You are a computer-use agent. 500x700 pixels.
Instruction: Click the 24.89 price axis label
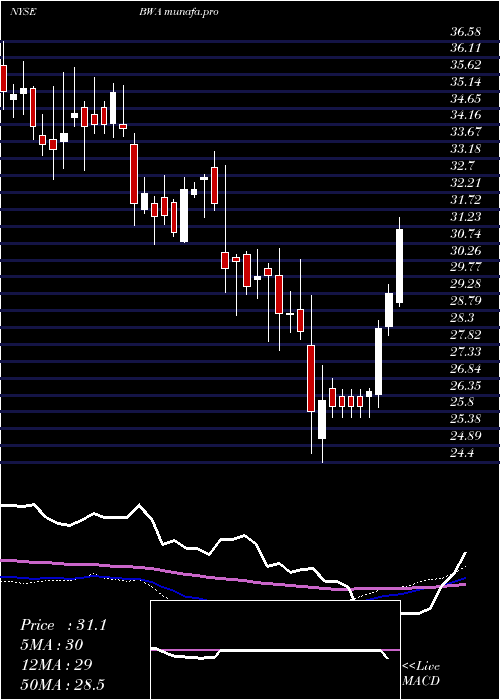(465, 436)
